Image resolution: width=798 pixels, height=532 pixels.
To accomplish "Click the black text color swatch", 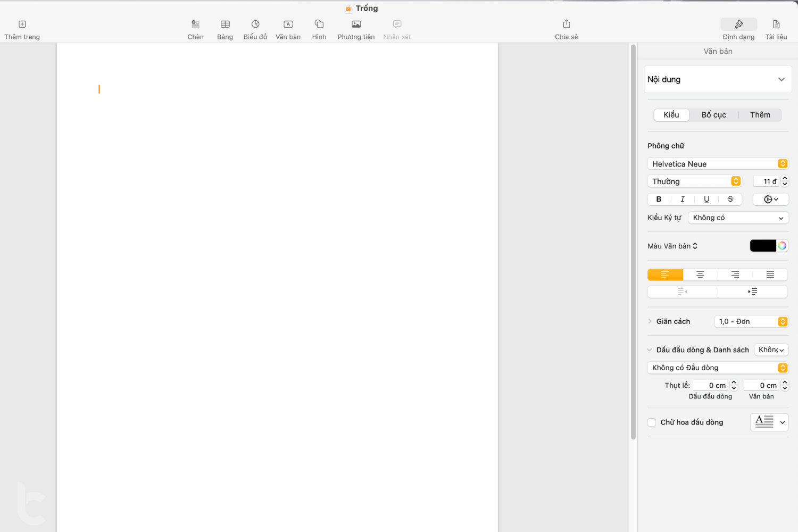I will coord(763,246).
